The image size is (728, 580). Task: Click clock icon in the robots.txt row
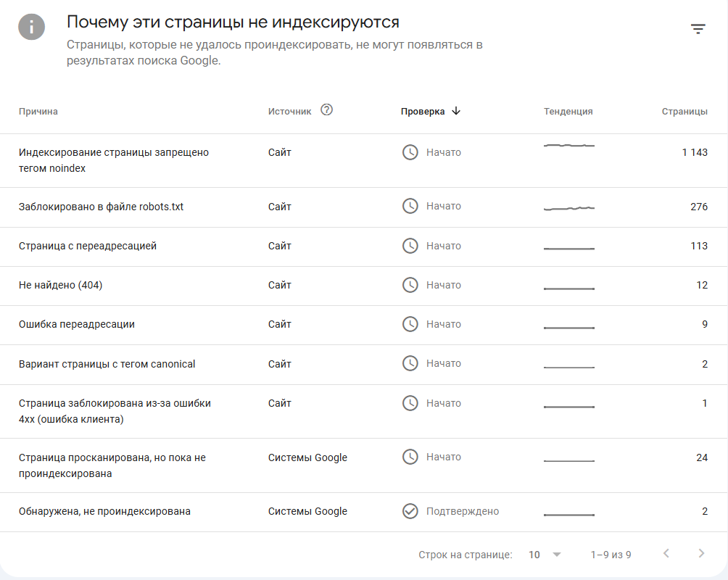pyautogui.click(x=410, y=206)
